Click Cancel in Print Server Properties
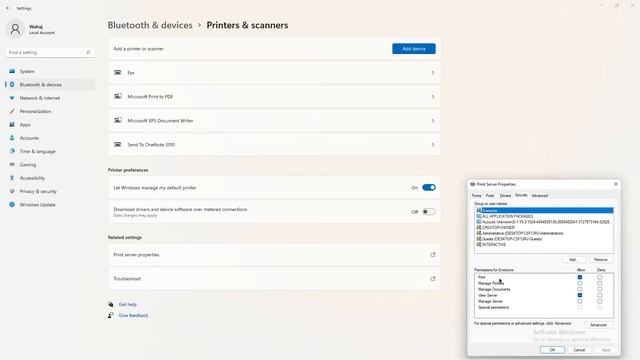The width and height of the screenshot is (640, 360). [x=579, y=350]
